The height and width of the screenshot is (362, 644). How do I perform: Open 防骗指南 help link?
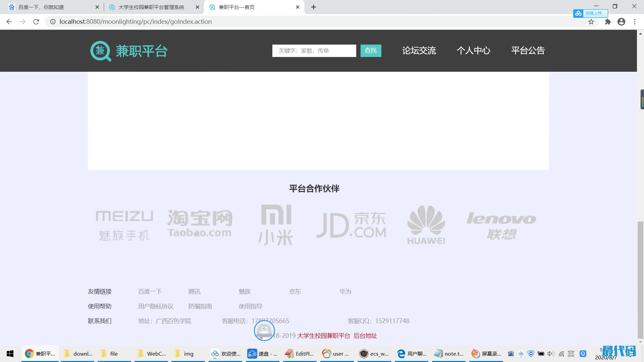pyautogui.click(x=200, y=306)
